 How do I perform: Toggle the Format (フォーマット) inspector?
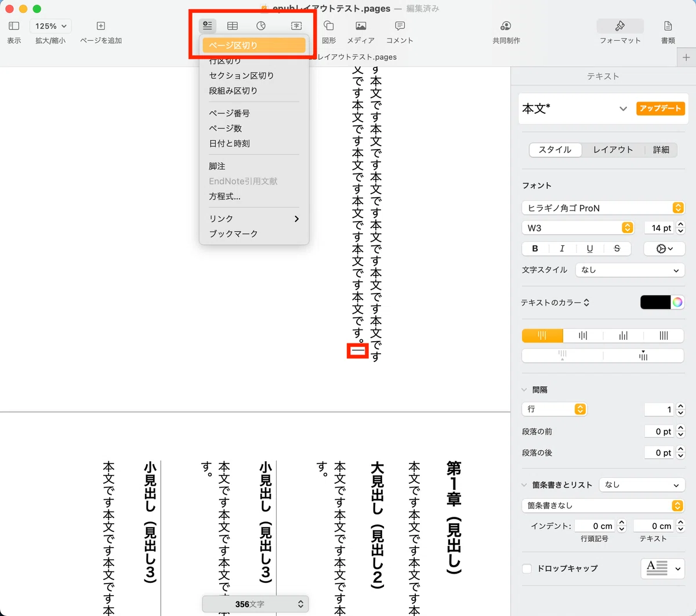[x=620, y=26]
